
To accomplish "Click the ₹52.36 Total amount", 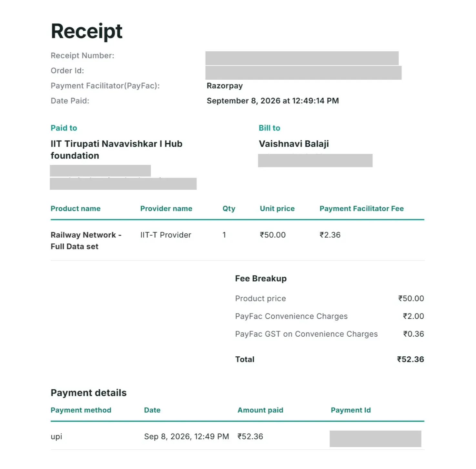I will click(410, 359).
